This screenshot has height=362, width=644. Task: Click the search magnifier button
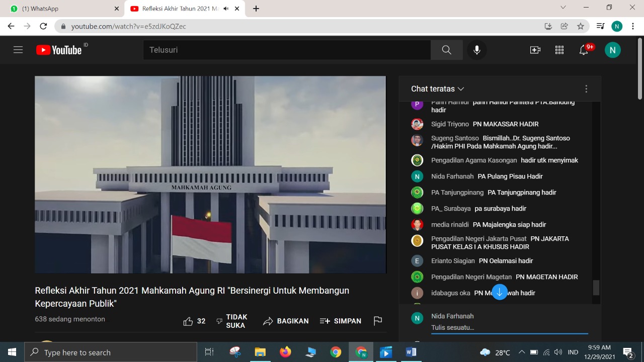pos(446,50)
